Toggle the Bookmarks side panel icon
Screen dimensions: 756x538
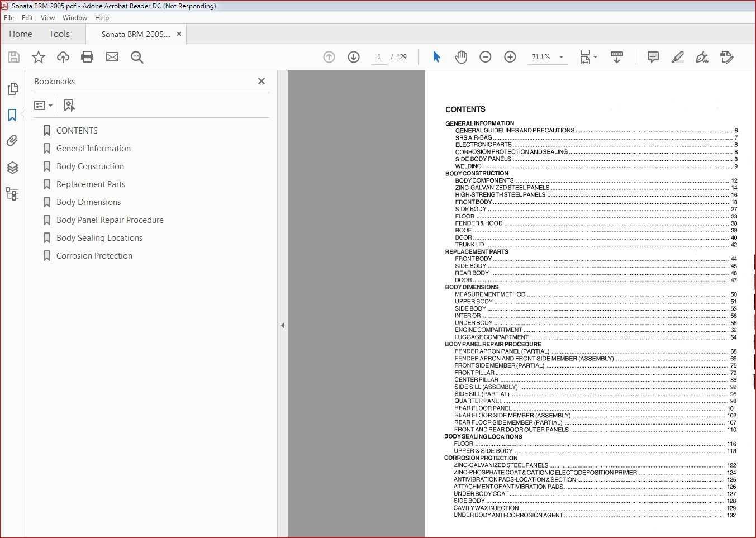(x=12, y=115)
